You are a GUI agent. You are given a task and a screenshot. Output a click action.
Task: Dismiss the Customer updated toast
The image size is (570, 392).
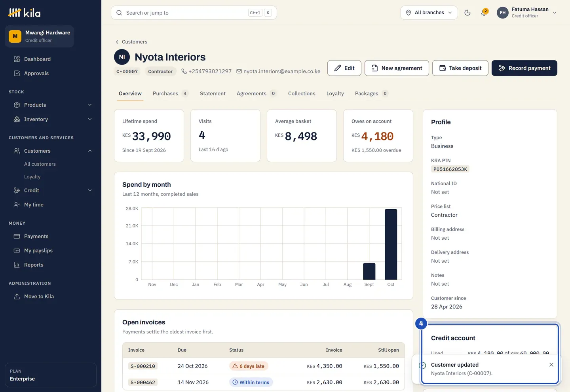(551, 365)
